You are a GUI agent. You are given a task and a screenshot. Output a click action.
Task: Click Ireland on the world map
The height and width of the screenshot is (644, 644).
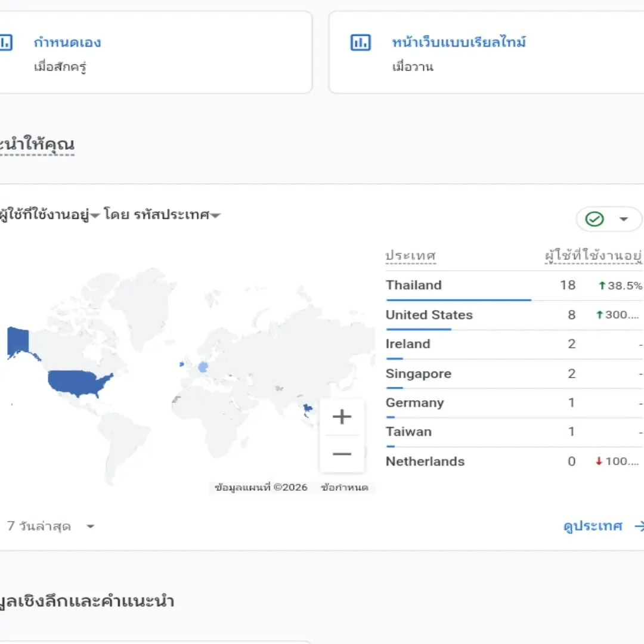181,364
